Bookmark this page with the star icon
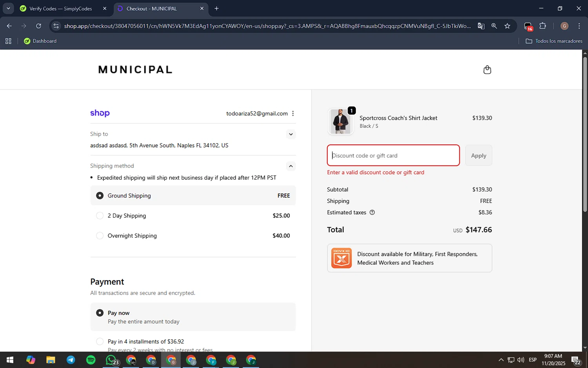588x368 pixels. pyautogui.click(x=507, y=26)
